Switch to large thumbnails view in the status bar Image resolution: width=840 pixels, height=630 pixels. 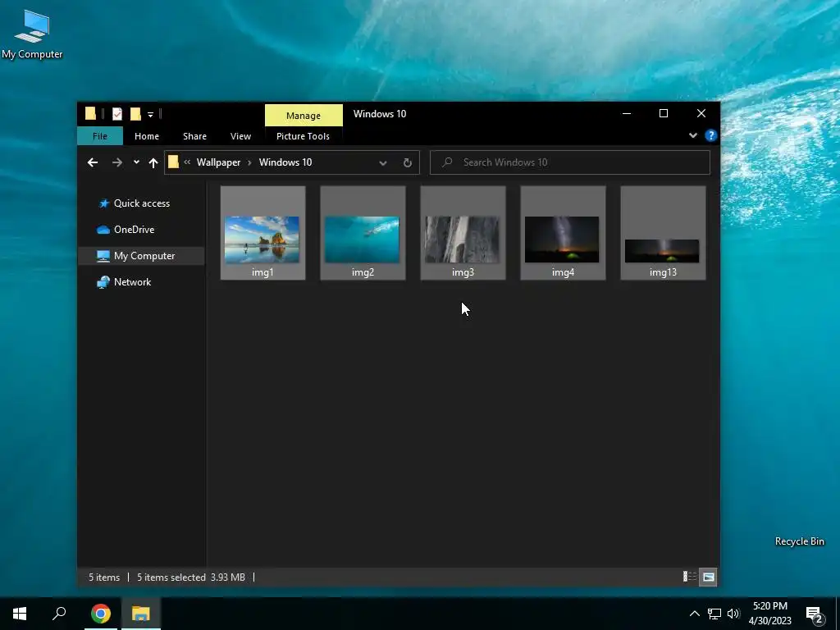point(708,577)
